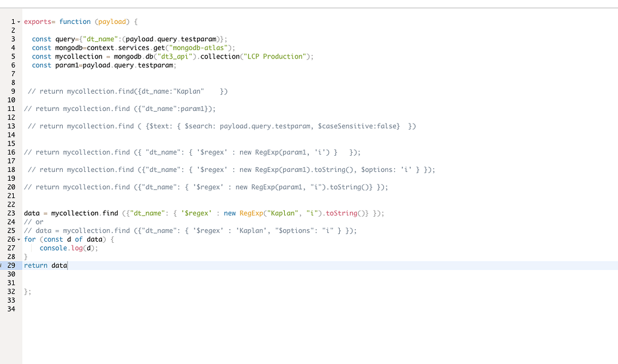The image size is (618, 364).
Task: Place cursor on the RegExp keyword in line 23
Action: pos(250,213)
